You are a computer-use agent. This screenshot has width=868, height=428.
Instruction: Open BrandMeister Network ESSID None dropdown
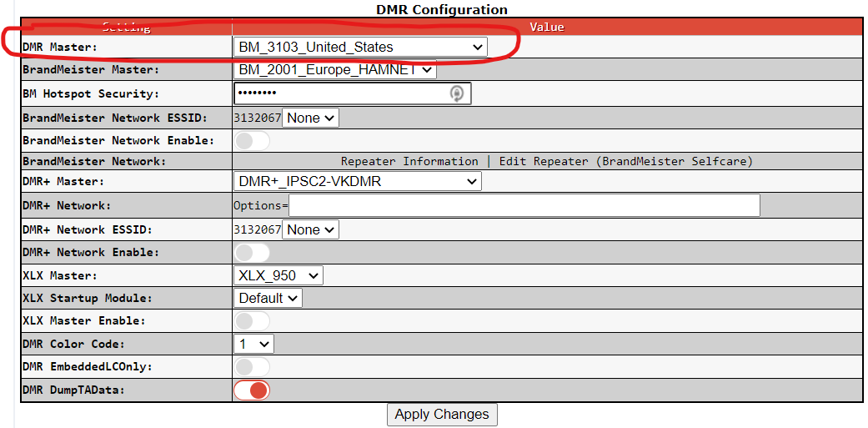pyautogui.click(x=310, y=118)
